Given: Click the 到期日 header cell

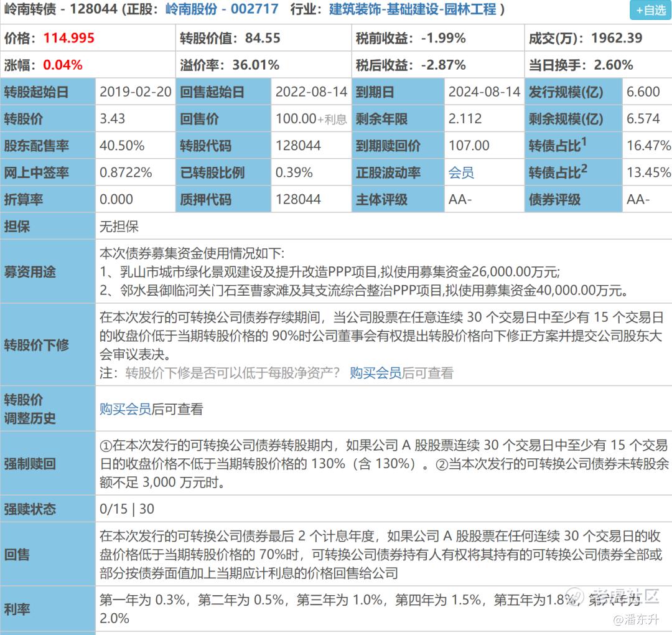Looking at the screenshot, I should tap(398, 92).
